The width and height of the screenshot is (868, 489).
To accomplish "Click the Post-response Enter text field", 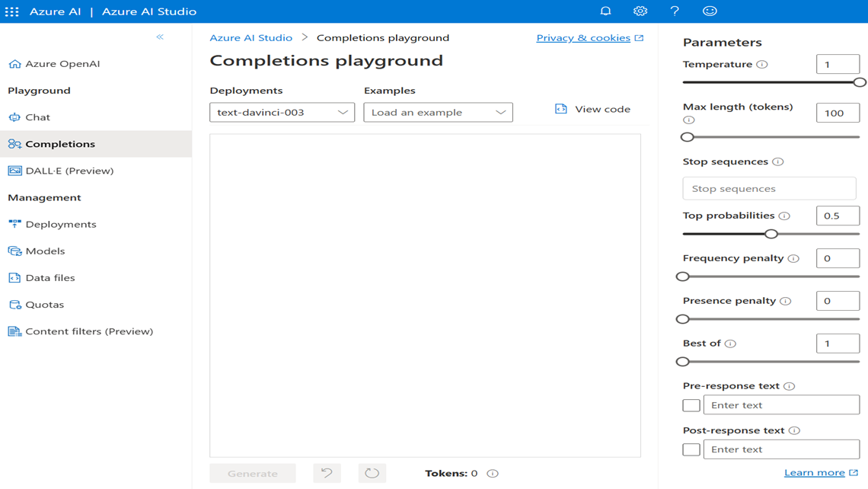I will pyautogui.click(x=781, y=449).
